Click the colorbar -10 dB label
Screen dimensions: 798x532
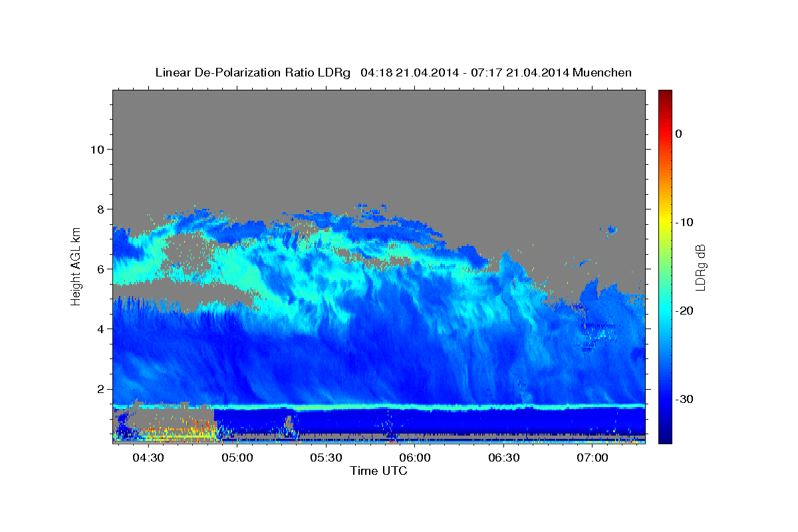coord(685,222)
